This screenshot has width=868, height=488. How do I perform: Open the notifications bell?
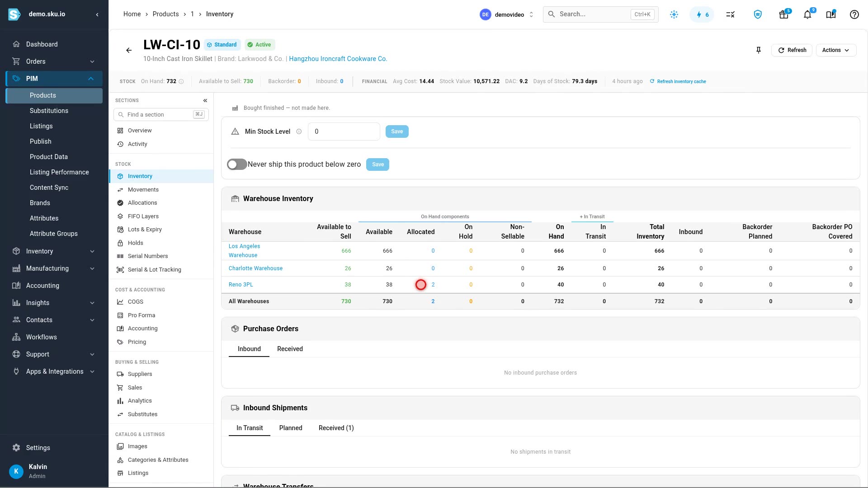pos(807,14)
